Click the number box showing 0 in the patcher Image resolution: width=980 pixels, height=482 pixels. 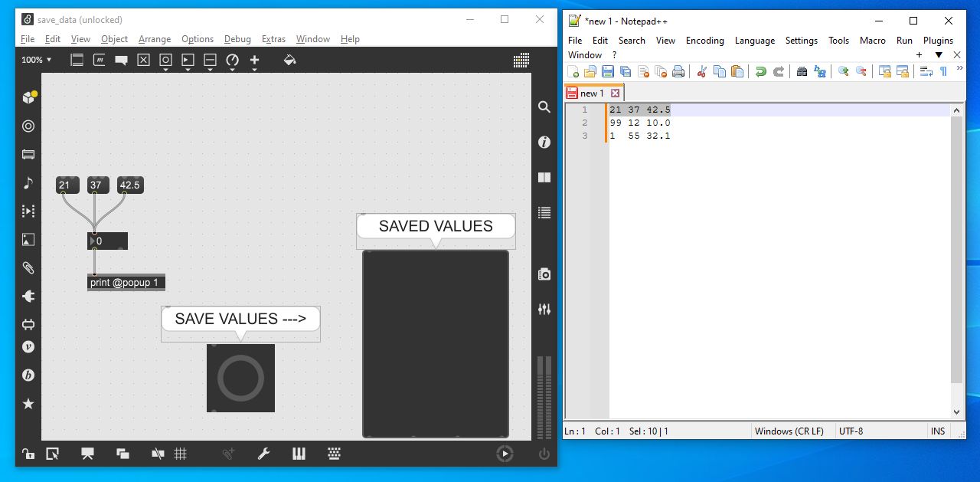[107, 241]
